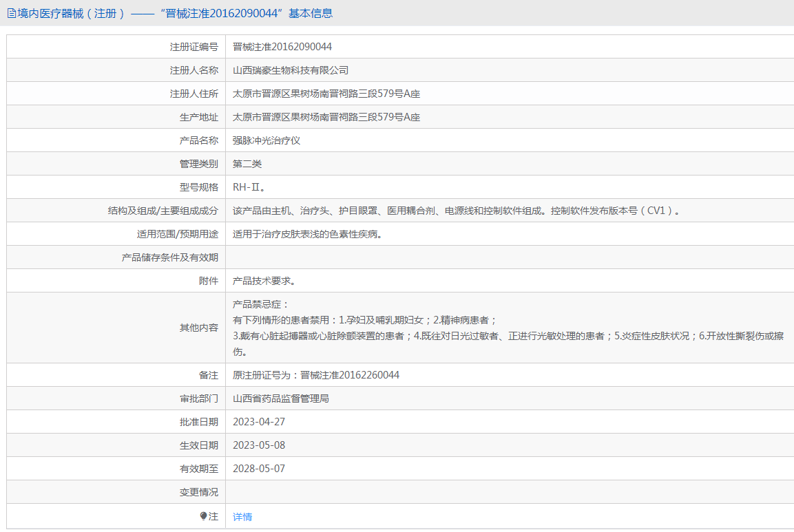Screen dimensions: 794x532
Task: Click the 产品储存条件及有效期 label
Action: pyautogui.click(x=170, y=257)
